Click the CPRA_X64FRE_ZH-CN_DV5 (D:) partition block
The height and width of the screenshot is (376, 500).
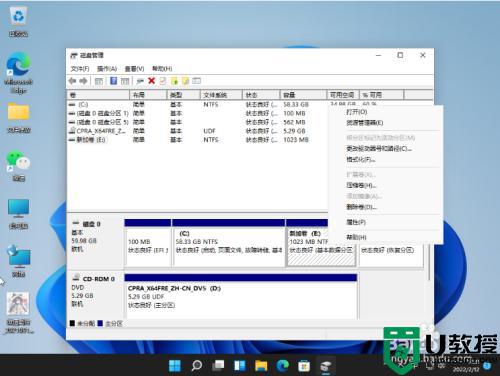241,296
